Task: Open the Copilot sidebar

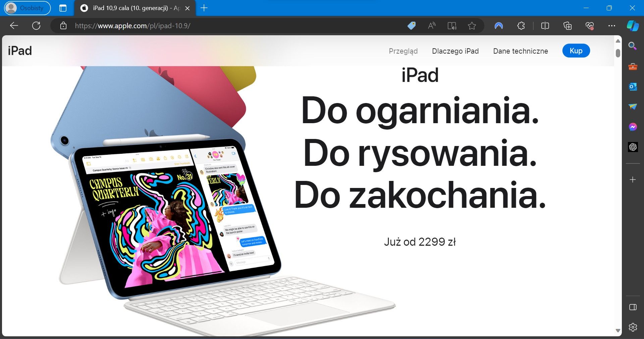Action: 633,26
